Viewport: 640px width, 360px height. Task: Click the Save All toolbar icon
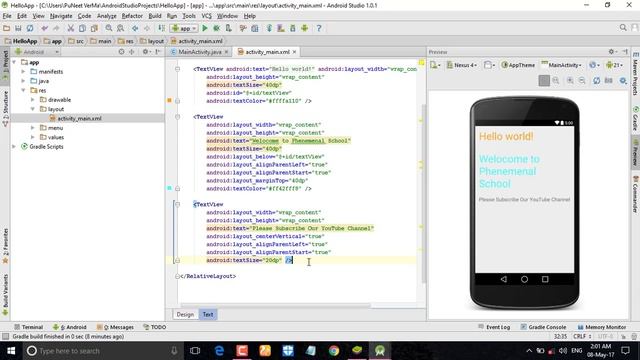click(18, 28)
